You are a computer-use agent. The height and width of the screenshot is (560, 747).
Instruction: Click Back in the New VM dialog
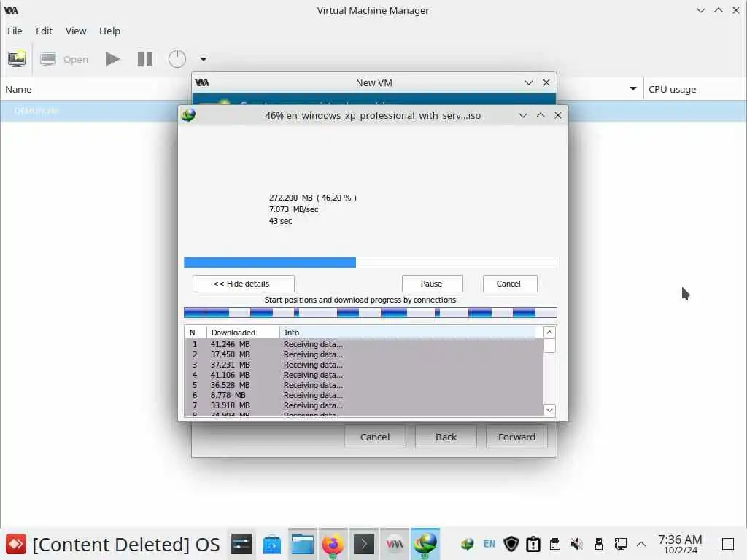(x=446, y=437)
